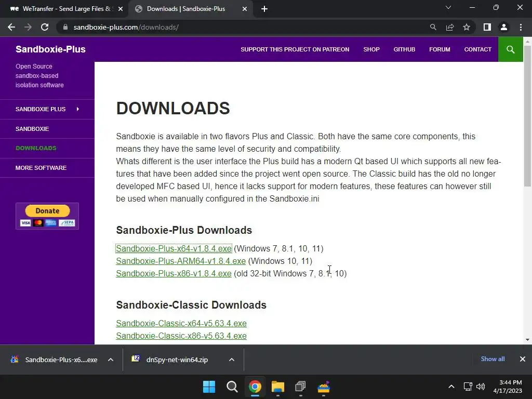Click the scrollbar up arrow
This screenshot has height=399, width=532.
click(527, 42)
